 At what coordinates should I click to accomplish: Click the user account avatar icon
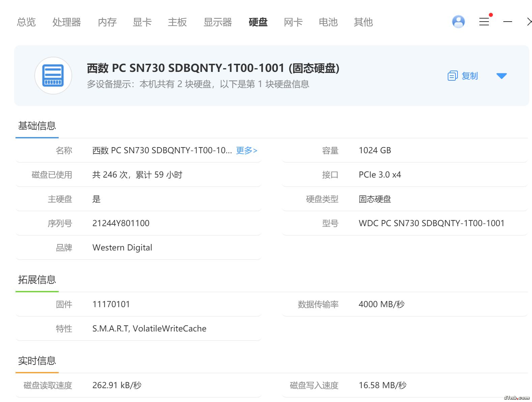458,22
